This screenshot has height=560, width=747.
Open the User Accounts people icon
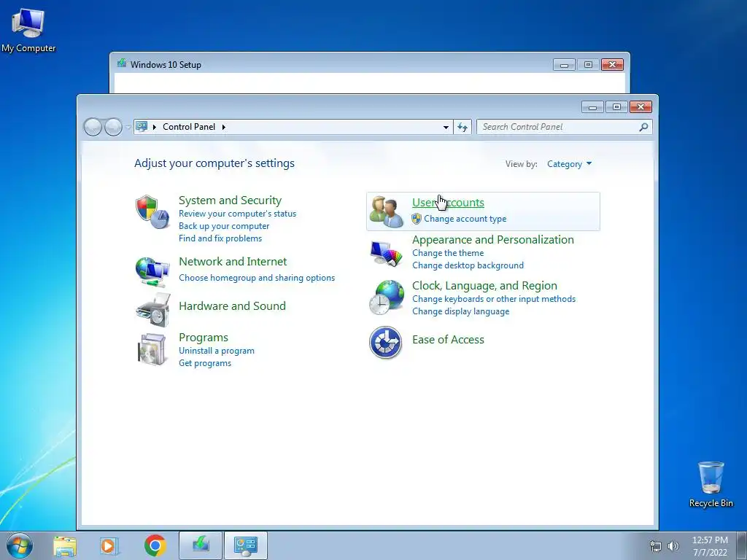point(387,211)
